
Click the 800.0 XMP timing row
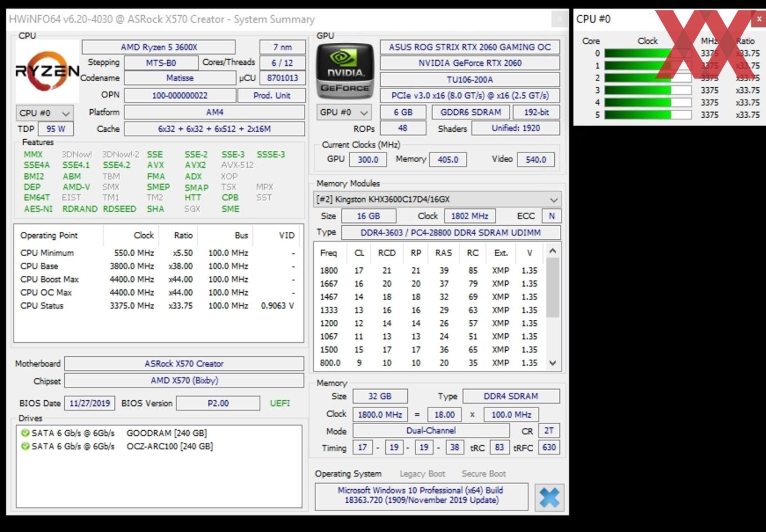point(430,363)
